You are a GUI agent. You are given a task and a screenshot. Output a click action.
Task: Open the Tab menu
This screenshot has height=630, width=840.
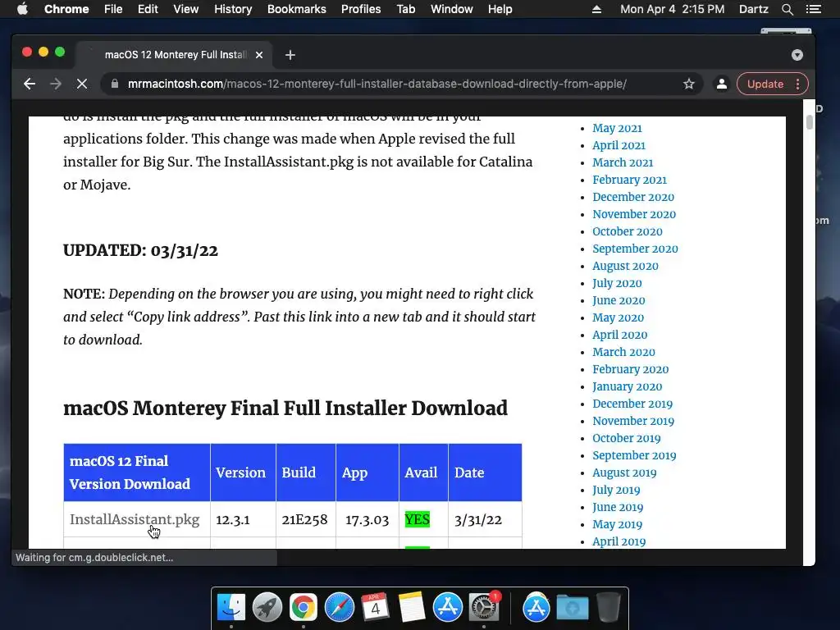405,9
